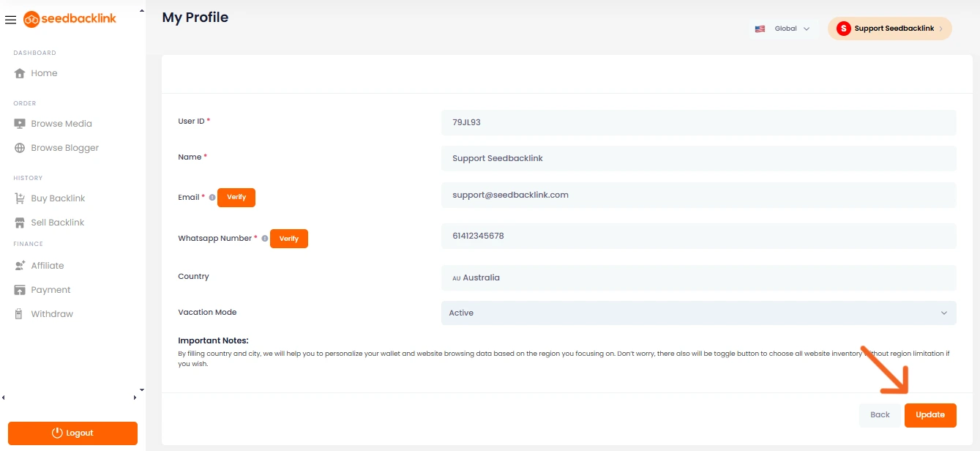Click the User ID label

191,122
